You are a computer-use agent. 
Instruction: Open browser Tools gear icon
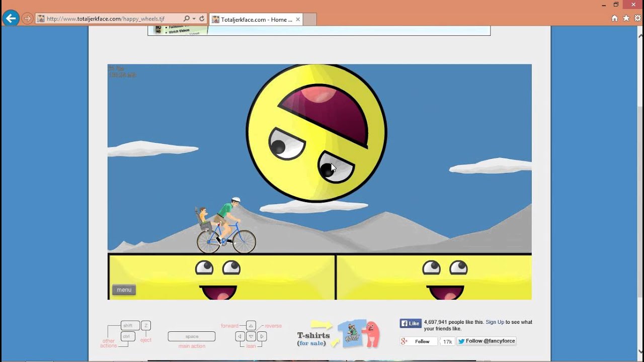[x=637, y=19]
